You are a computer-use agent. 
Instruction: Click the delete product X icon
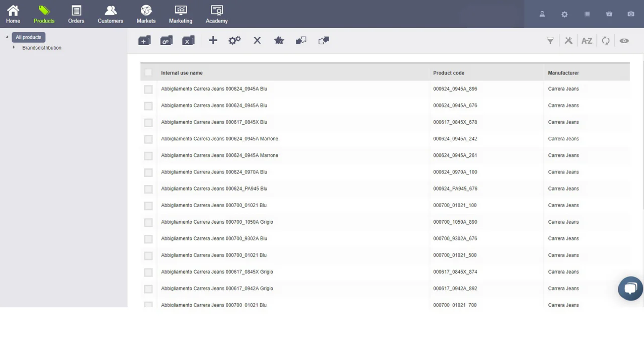tap(257, 40)
